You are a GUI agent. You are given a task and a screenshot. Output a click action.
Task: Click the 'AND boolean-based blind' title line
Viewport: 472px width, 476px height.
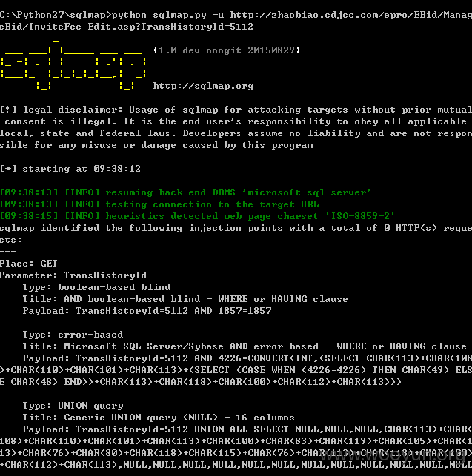click(x=185, y=299)
